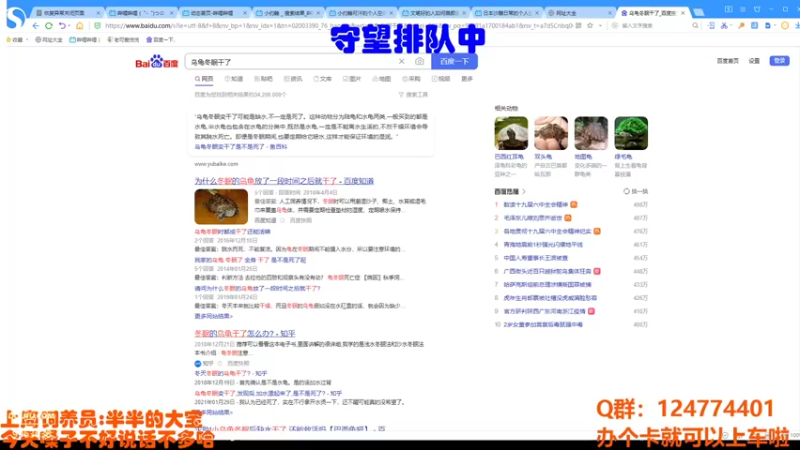The image size is (800, 450).
Task: Open the 百度首页 link
Action: click(x=728, y=61)
